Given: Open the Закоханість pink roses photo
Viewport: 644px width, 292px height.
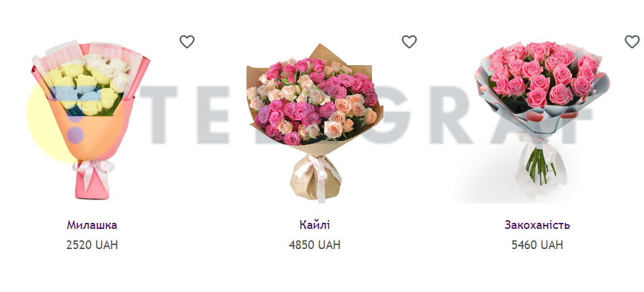Looking at the screenshot, I should [x=538, y=122].
